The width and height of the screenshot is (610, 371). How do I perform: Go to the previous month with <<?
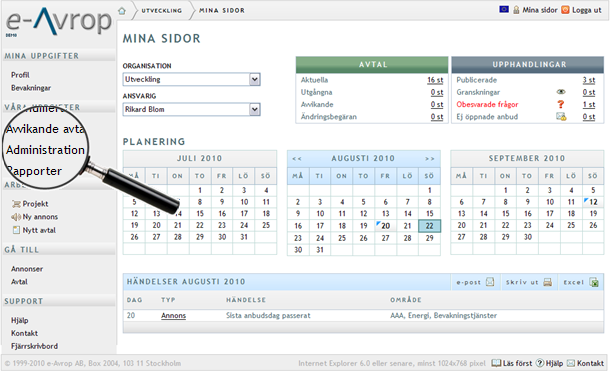click(x=297, y=159)
